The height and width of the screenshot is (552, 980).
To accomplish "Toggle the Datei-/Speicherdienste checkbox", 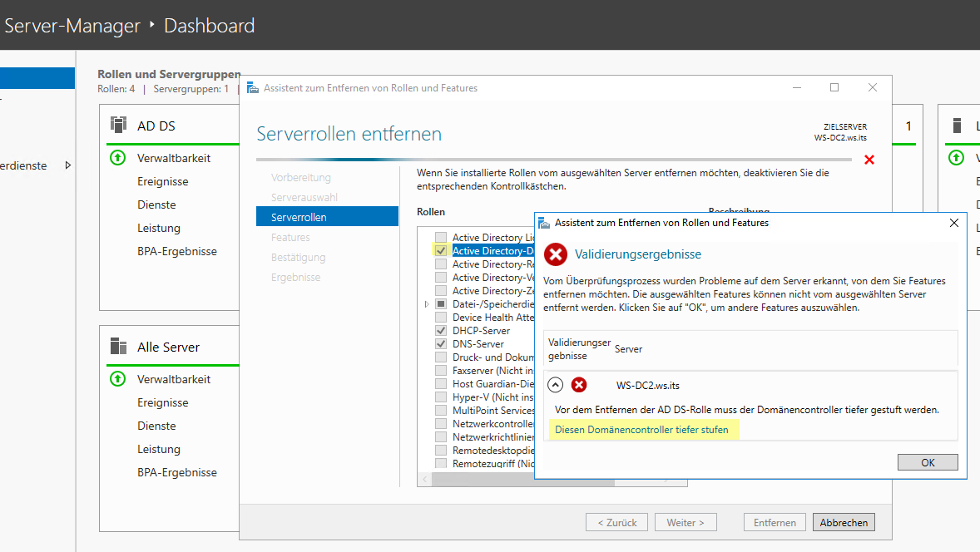I will point(441,304).
